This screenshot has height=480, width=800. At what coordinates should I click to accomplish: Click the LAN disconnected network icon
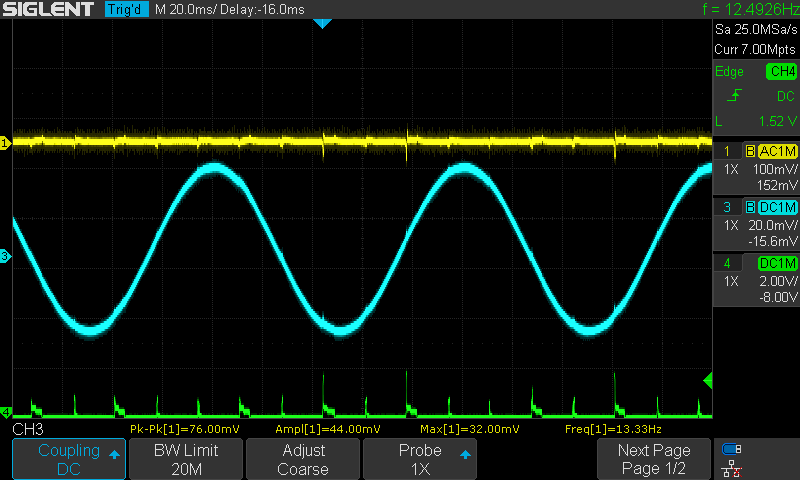click(732, 469)
